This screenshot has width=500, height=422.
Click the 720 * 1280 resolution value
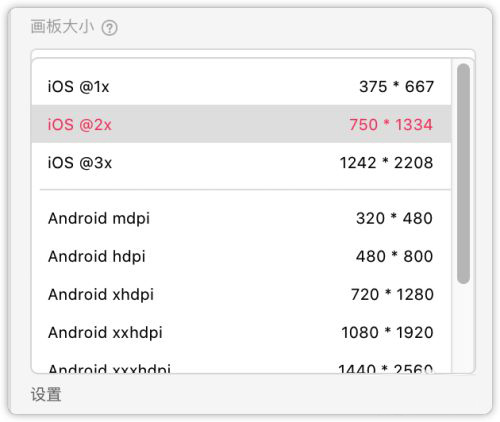pyautogui.click(x=392, y=294)
